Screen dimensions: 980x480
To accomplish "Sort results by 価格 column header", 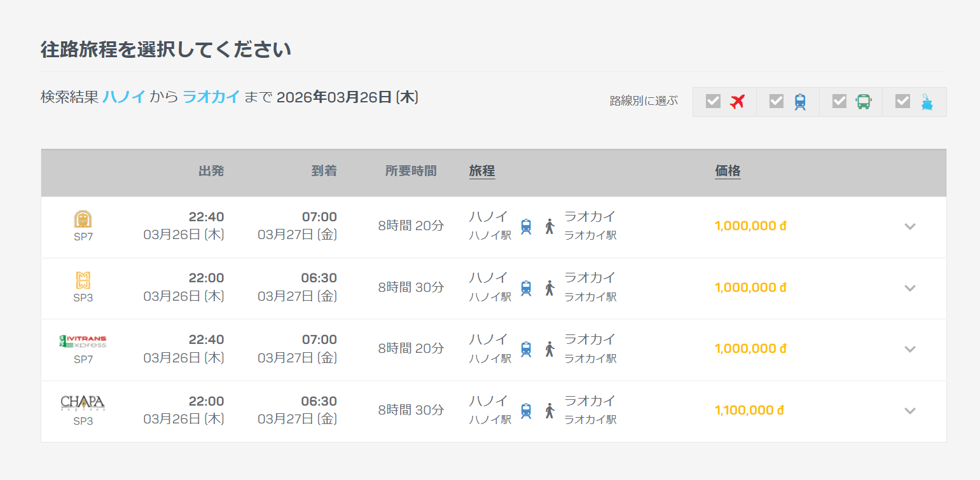I will (x=728, y=171).
